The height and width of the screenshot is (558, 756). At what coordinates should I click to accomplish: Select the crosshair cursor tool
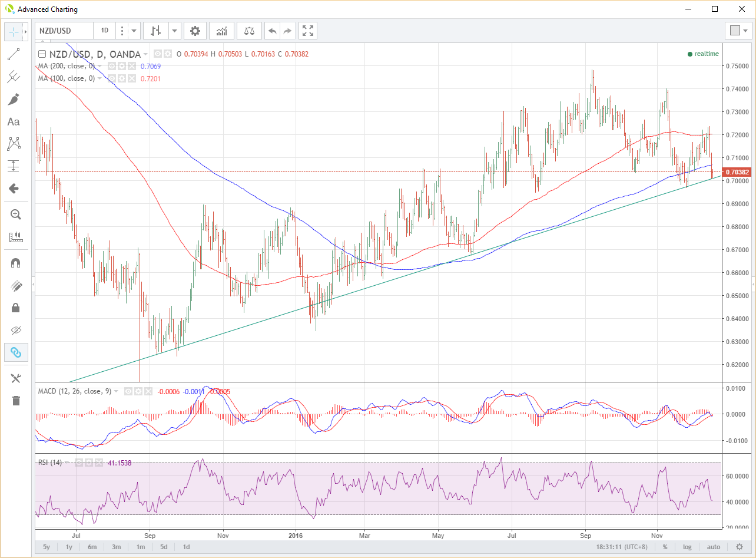tap(13, 31)
